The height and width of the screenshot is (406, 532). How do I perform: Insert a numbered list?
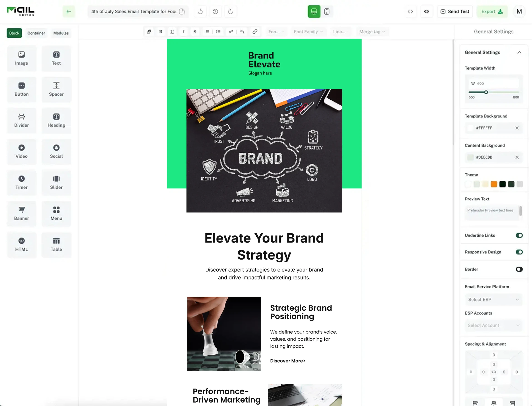point(218,32)
